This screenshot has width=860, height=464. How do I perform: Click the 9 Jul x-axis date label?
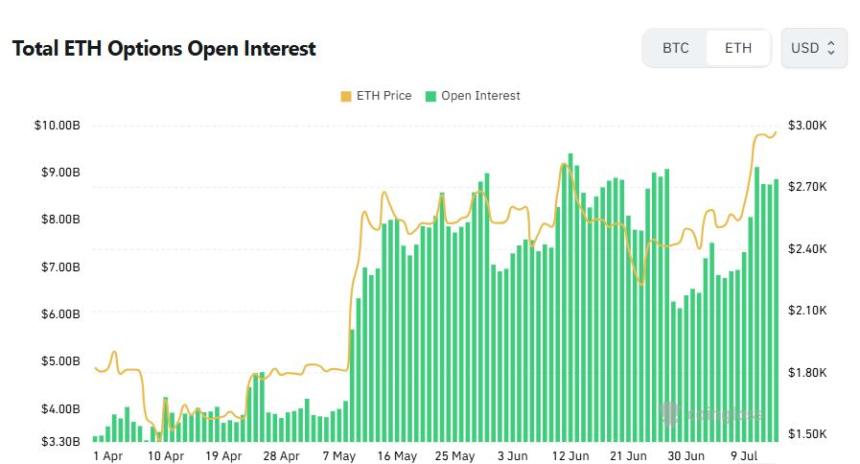[744, 456]
